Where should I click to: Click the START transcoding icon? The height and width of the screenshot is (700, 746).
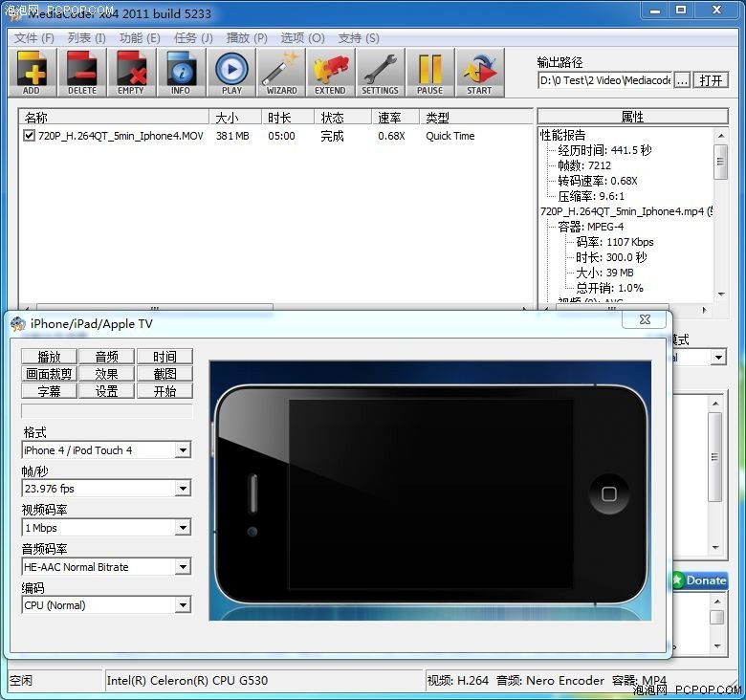[x=479, y=73]
